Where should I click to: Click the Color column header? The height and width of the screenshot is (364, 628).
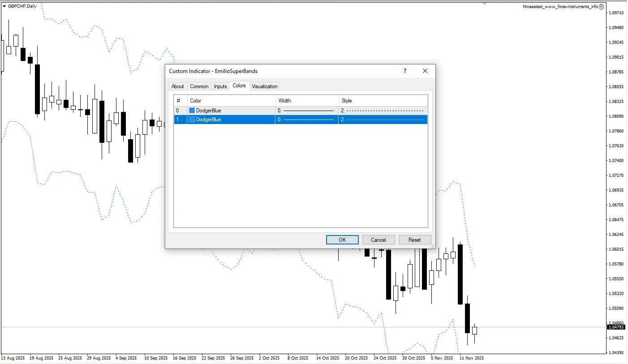231,101
